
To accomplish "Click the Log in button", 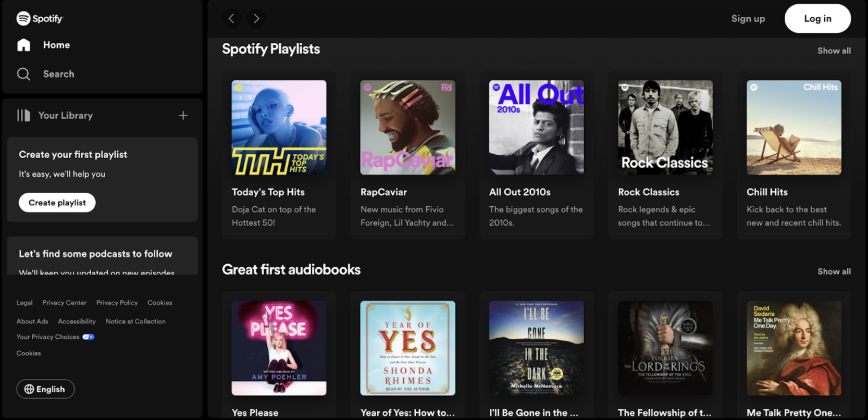I will [817, 19].
